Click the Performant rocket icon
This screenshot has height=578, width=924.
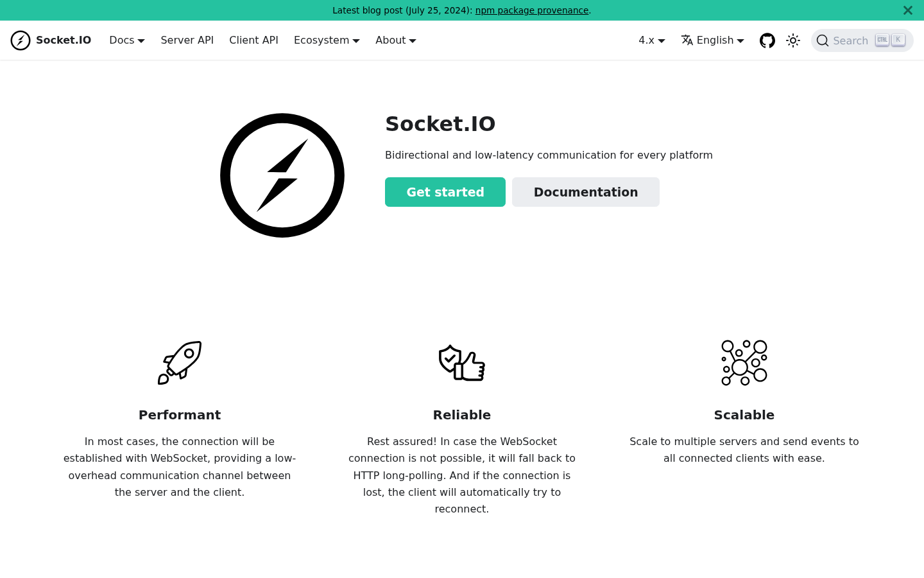point(180,363)
